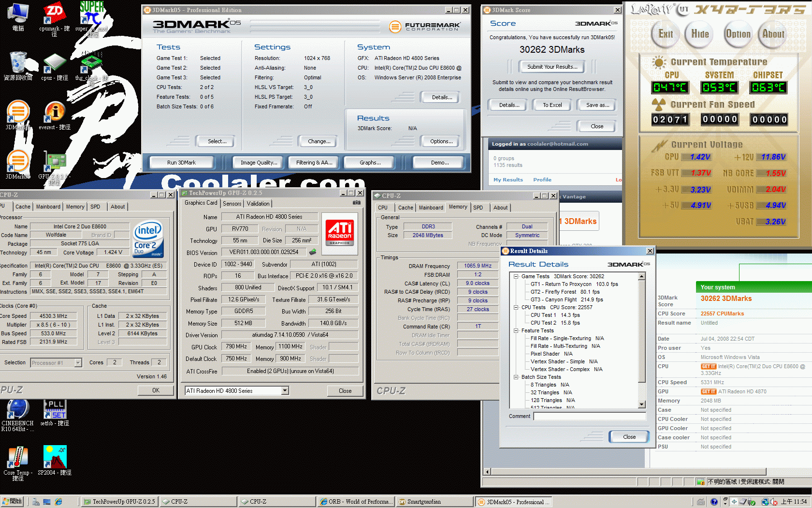The height and width of the screenshot is (508, 812).
Task: Take a GPU-Z screenshot with camera icon
Action: [x=357, y=203]
